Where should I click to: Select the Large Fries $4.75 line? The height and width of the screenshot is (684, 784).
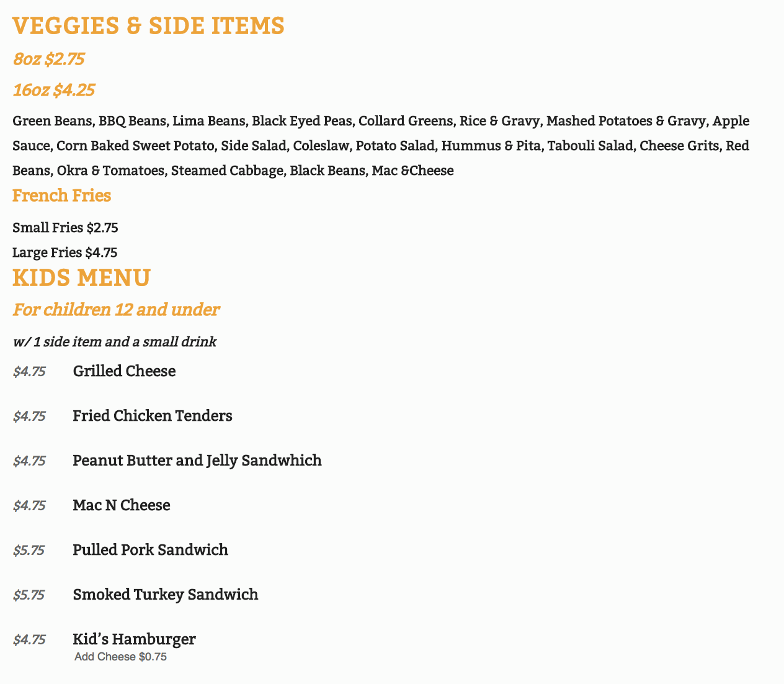point(65,253)
